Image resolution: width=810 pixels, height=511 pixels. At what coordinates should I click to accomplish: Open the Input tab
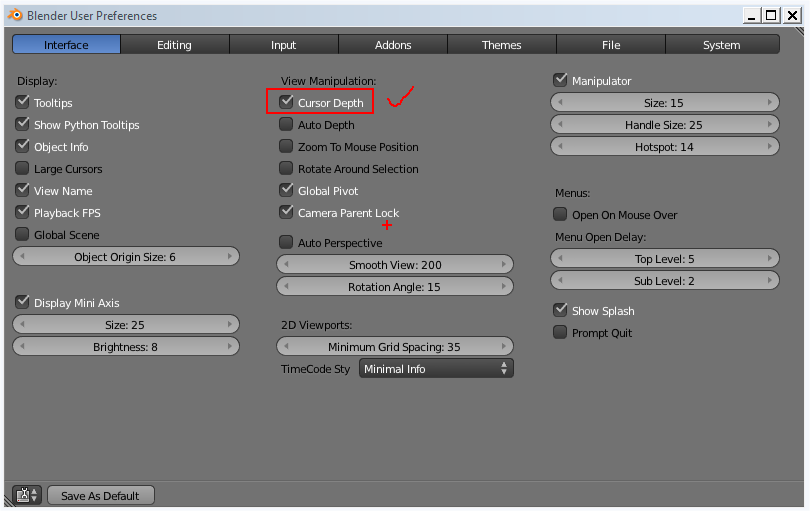pyautogui.click(x=284, y=45)
